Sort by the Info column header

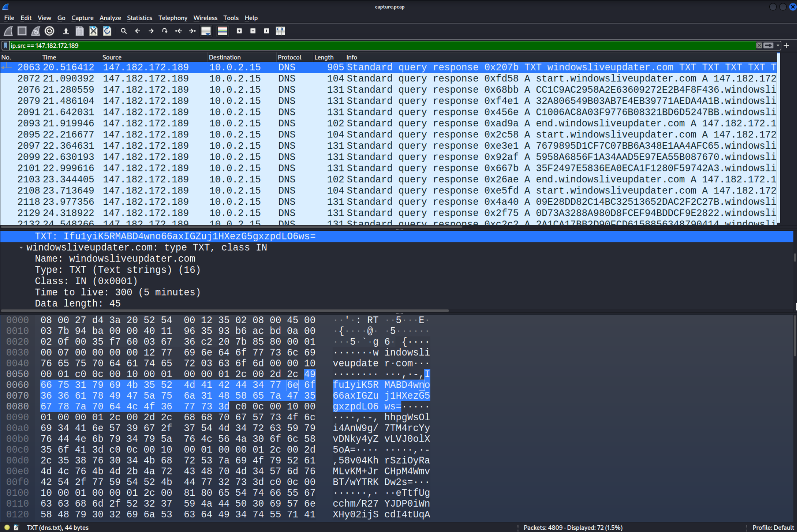tap(561, 57)
